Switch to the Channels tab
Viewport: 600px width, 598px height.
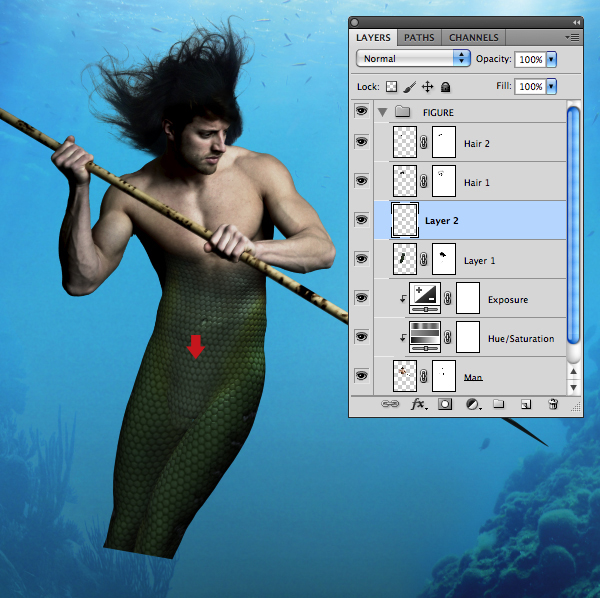click(473, 37)
